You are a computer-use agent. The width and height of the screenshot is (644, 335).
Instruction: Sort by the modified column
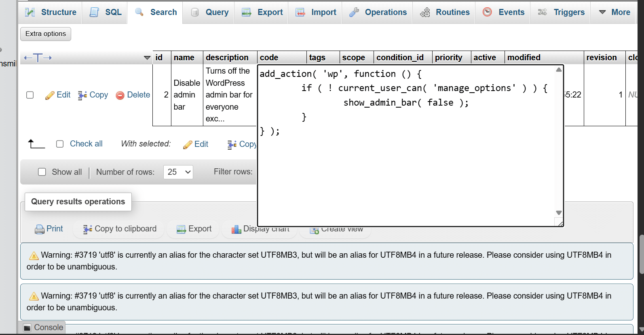(524, 57)
